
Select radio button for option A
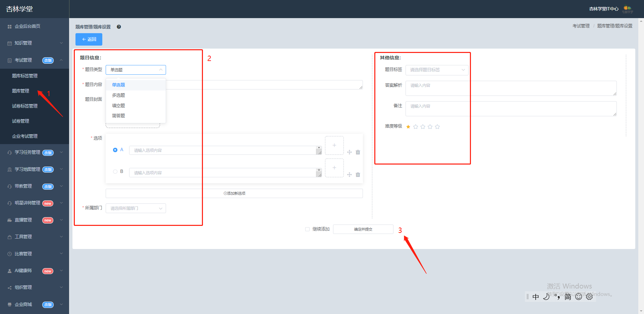point(115,150)
